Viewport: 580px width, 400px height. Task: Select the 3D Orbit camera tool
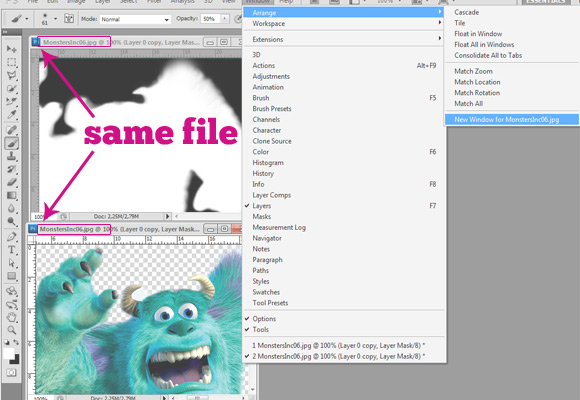(11, 305)
